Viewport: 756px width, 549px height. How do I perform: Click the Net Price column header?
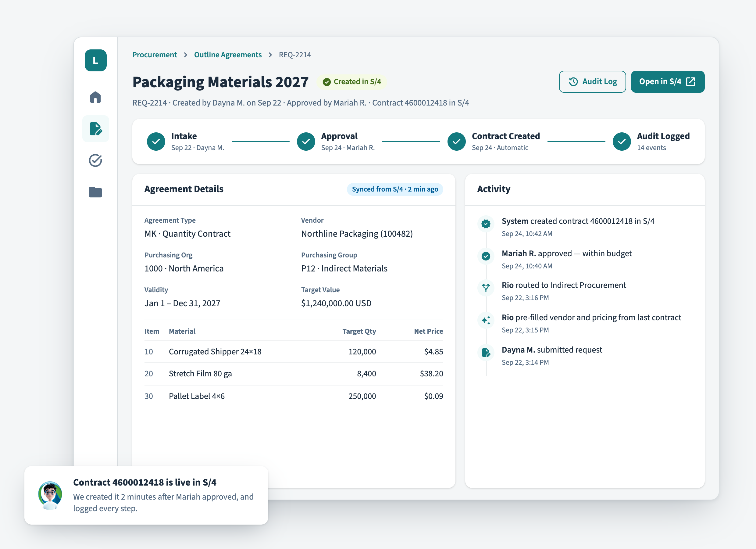[x=429, y=331]
